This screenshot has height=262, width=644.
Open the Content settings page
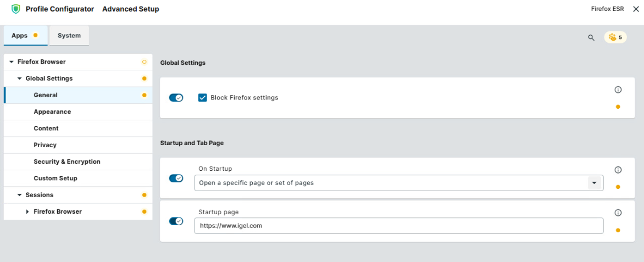(x=78, y=128)
